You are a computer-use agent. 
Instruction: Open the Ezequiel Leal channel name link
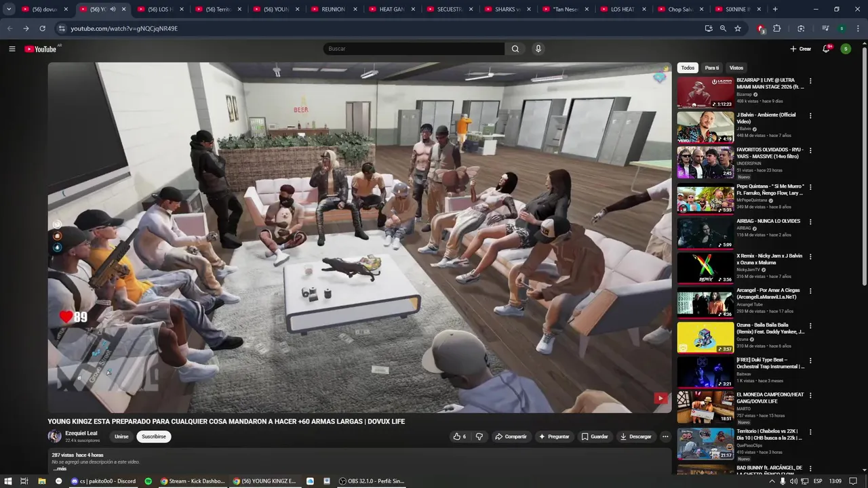point(81,433)
